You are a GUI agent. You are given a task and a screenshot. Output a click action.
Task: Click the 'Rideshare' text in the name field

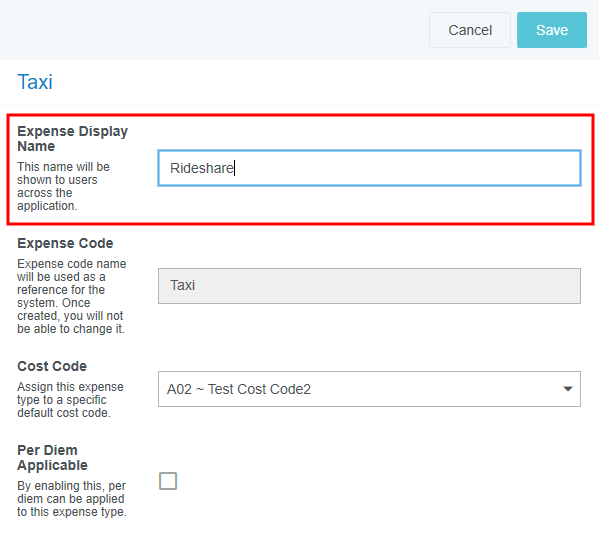point(201,168)
